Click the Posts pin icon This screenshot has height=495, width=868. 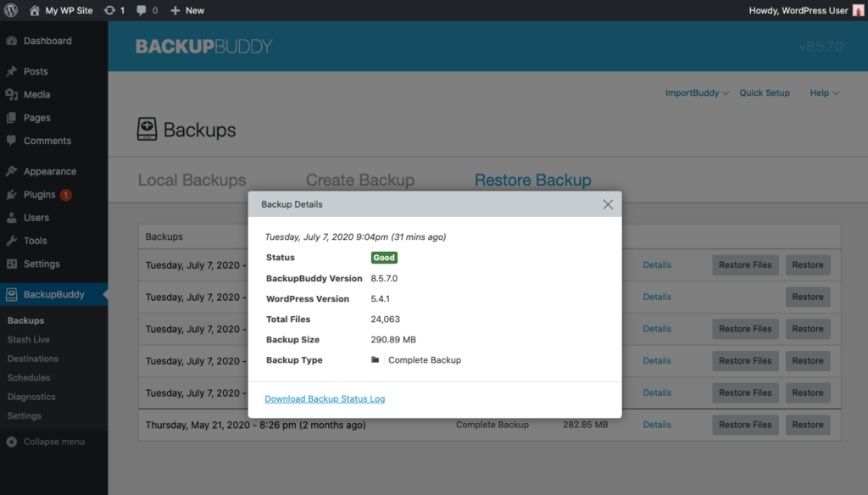(x=12, y=71)
